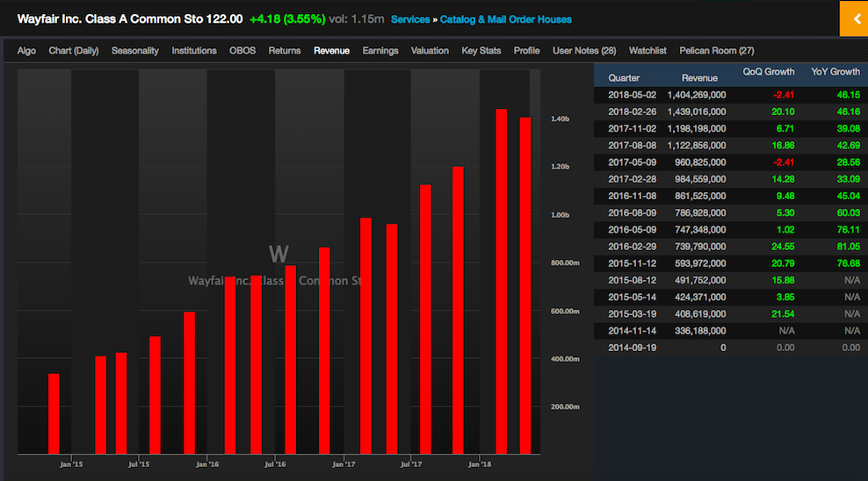Screen dimensions: 868x481
Task: Select quarter row 2015-11-12
Action: click(731, 263)
